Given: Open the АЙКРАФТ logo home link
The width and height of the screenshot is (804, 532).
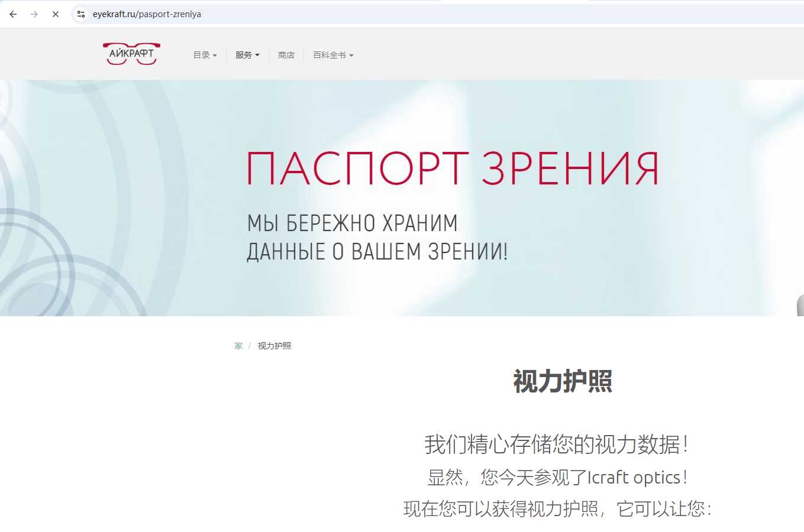Looking at the screenshot, I should point(131,54).
